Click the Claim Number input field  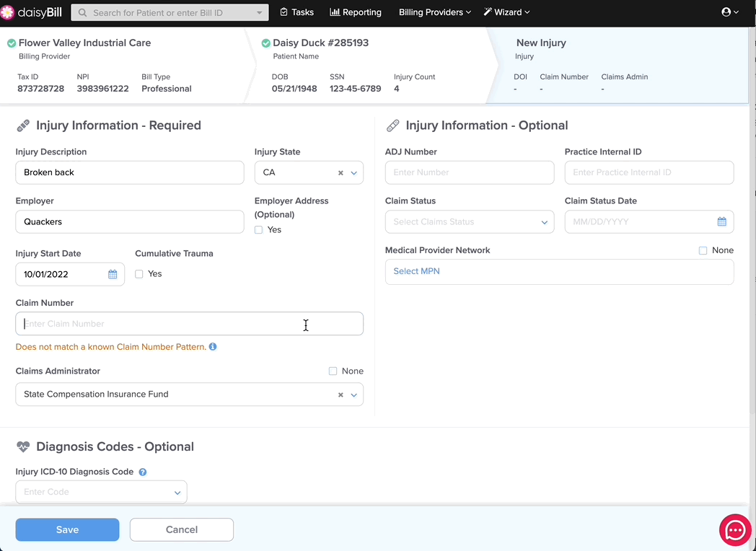coord(190,324)
